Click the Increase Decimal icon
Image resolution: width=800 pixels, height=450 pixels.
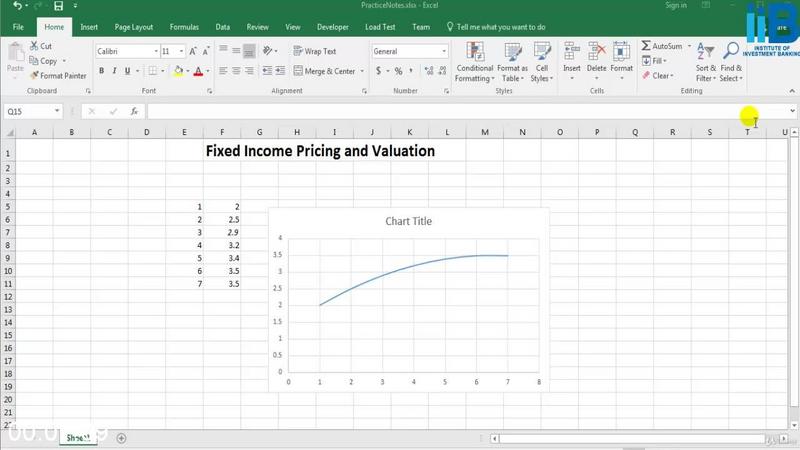pyautogui.click(x=429, y=71)
